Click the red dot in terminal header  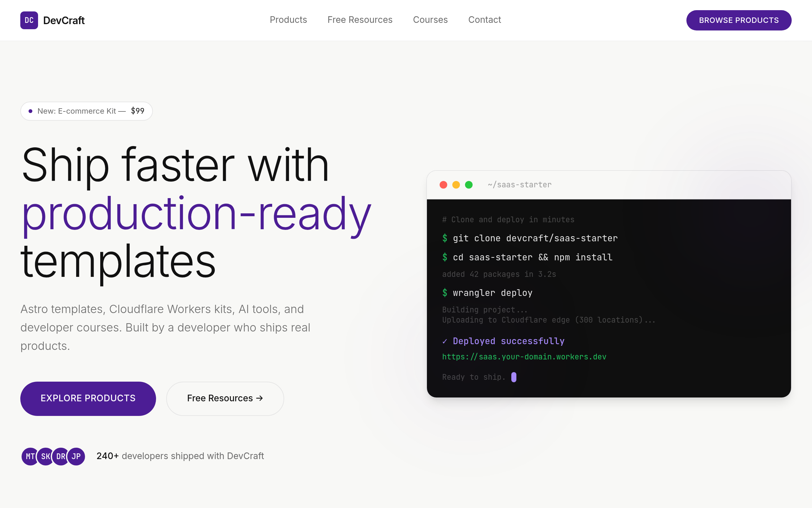pos(443,185)
